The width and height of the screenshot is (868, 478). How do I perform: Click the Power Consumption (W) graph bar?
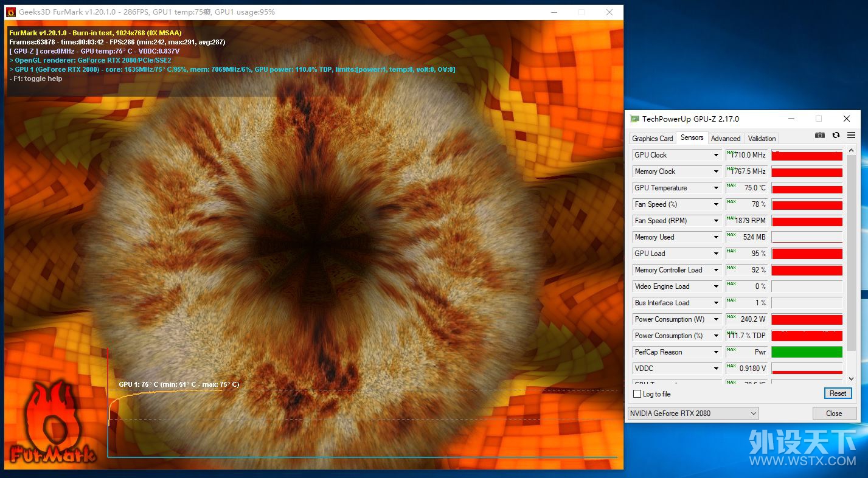coord(807,319)
